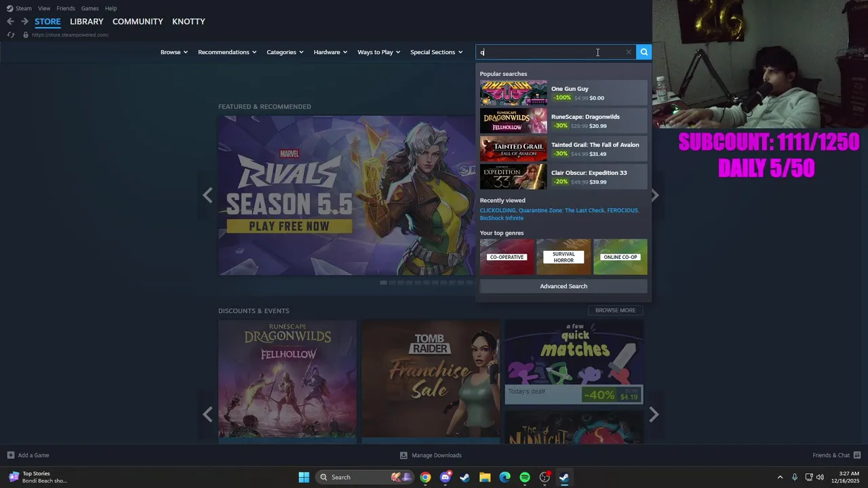Open recently viewed BioShock Infinite link
This screenshot has height=488, width=868.
[502, 218]
